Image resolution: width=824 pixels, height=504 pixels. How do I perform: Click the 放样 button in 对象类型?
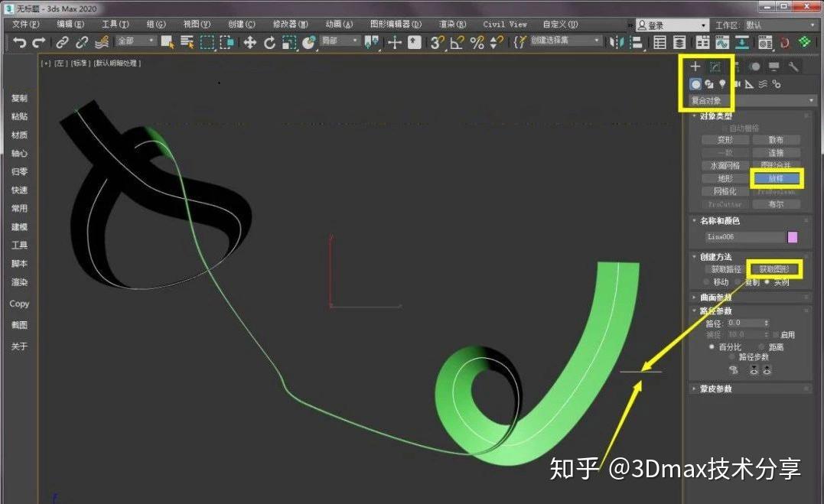click(777, 178)
